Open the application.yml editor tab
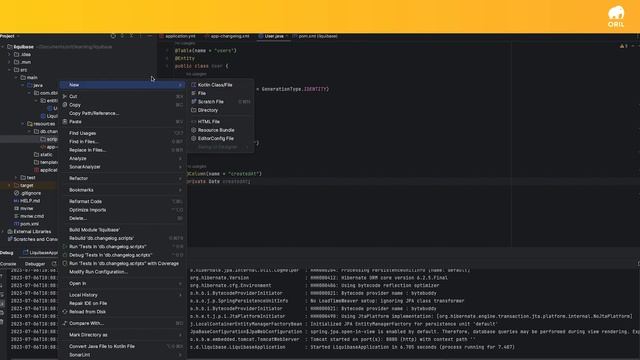Image resolution: width=640 pixels, height=360 pixels. [178, 36]
